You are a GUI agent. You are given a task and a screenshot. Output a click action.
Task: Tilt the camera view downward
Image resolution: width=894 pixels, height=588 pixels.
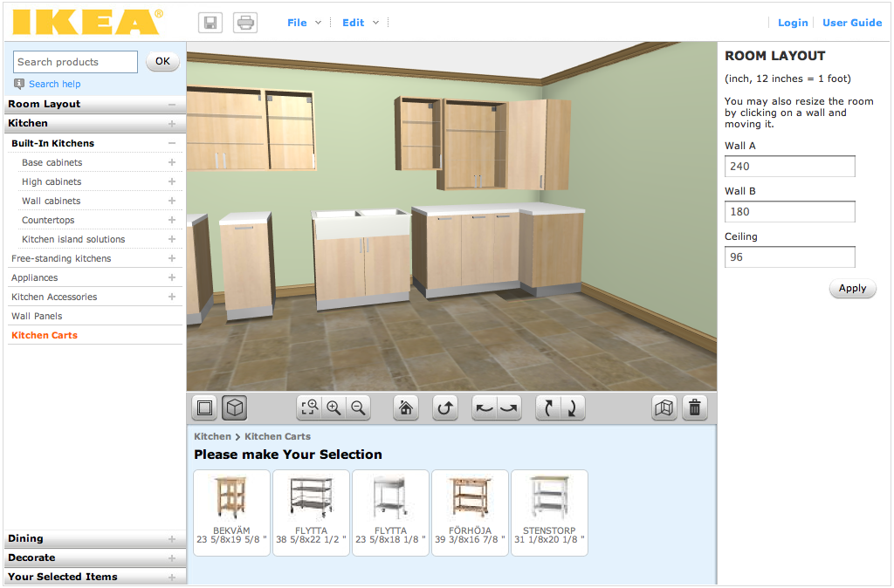pos(573,408)
